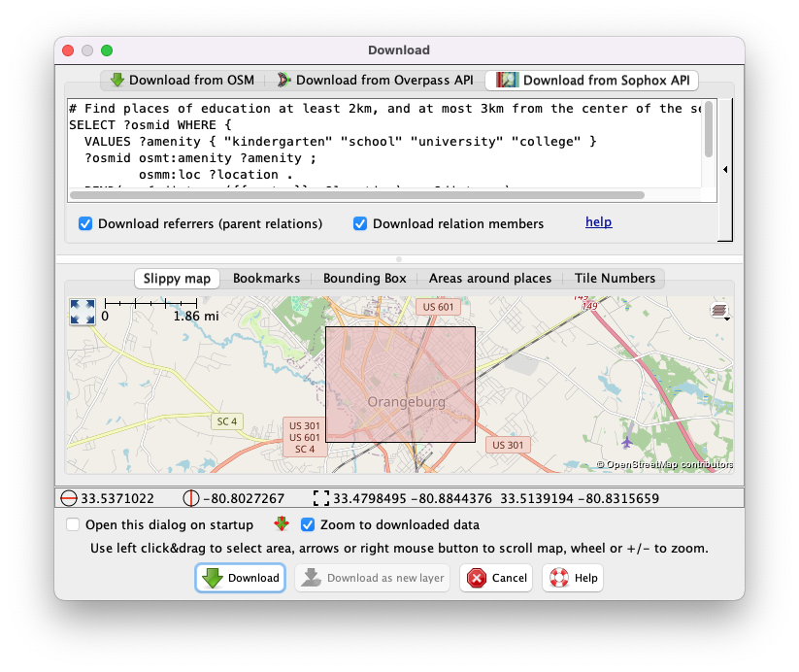Click the longitude value -80.8027267
Image resolution: width=799 pixels, height=672 pixels.
pos(244,498)
